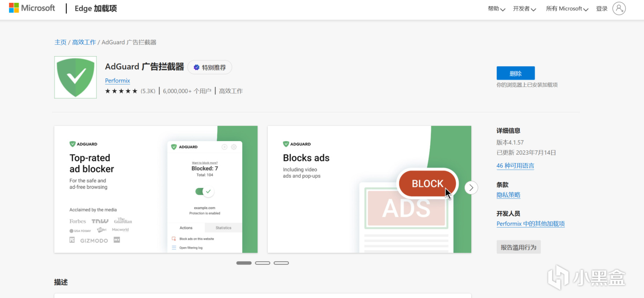Click the 特别推荐 featured badge
Screen dimensions: 644x298
coord(210,67)
